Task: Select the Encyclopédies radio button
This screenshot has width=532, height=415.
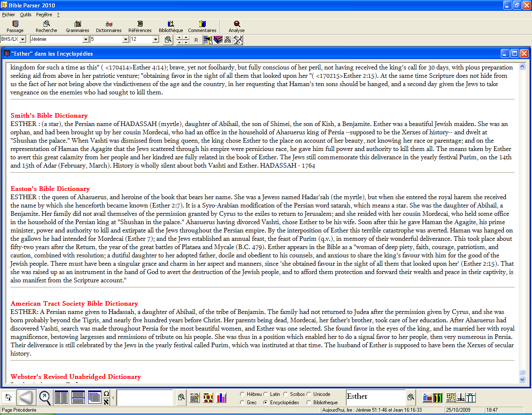Action: (266, 403)
